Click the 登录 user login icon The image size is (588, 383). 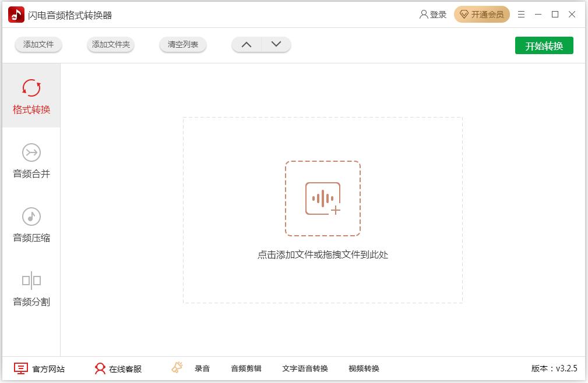pos(424,15)
